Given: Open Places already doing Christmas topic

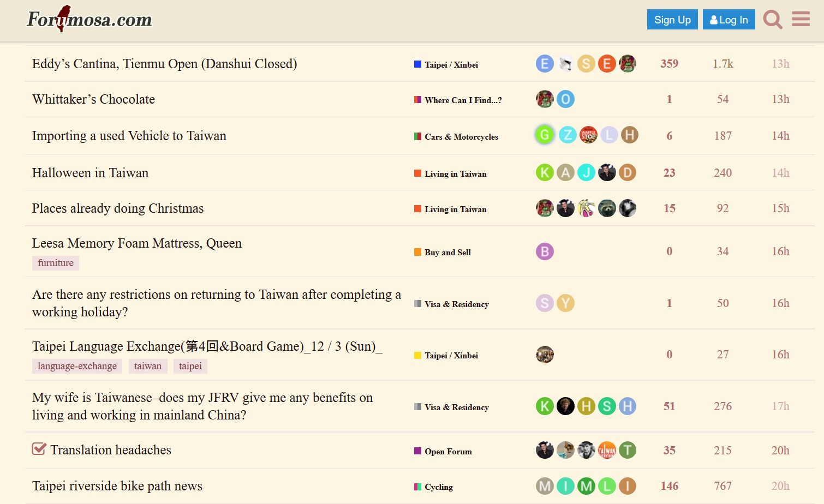Looking at the screenshot, I should [x=118, y=208].
